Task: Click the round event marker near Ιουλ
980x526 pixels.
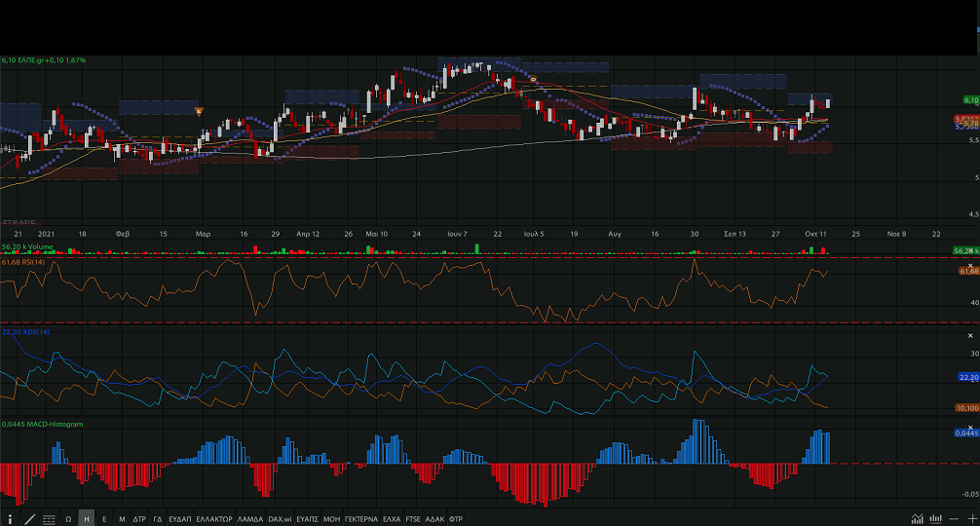Action: 533,80
